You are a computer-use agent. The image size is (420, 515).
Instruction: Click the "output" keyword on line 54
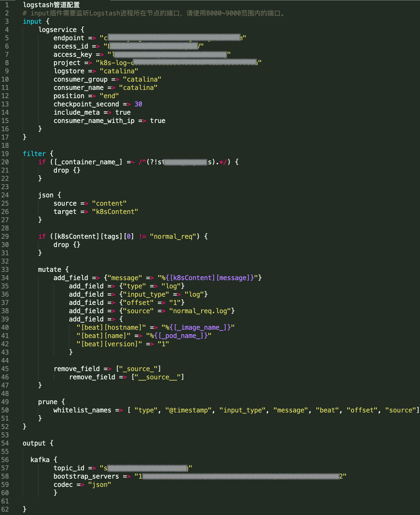(x=34, y=443)
